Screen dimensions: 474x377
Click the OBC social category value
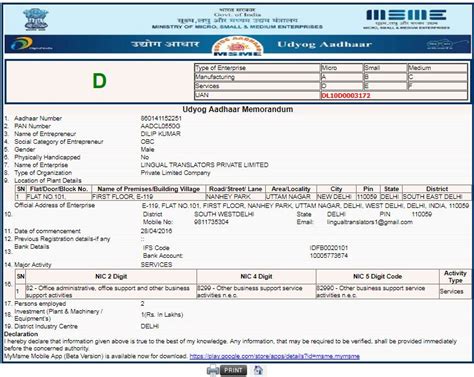(x=147, y=142)
